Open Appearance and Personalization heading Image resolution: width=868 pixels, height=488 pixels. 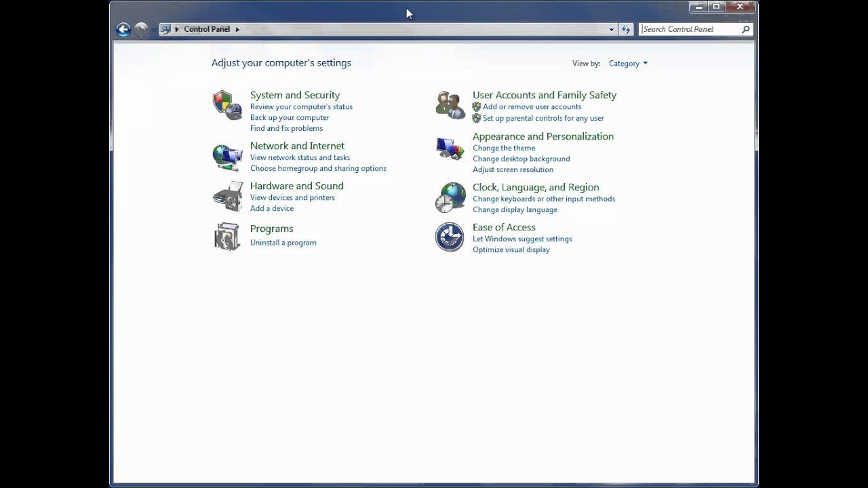[543, 136]
